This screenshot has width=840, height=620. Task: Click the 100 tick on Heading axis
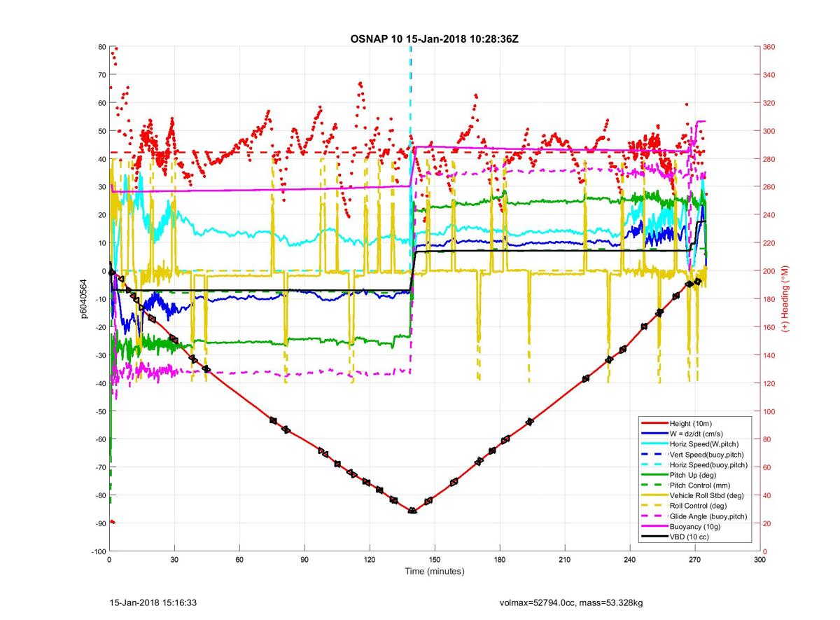769,411
